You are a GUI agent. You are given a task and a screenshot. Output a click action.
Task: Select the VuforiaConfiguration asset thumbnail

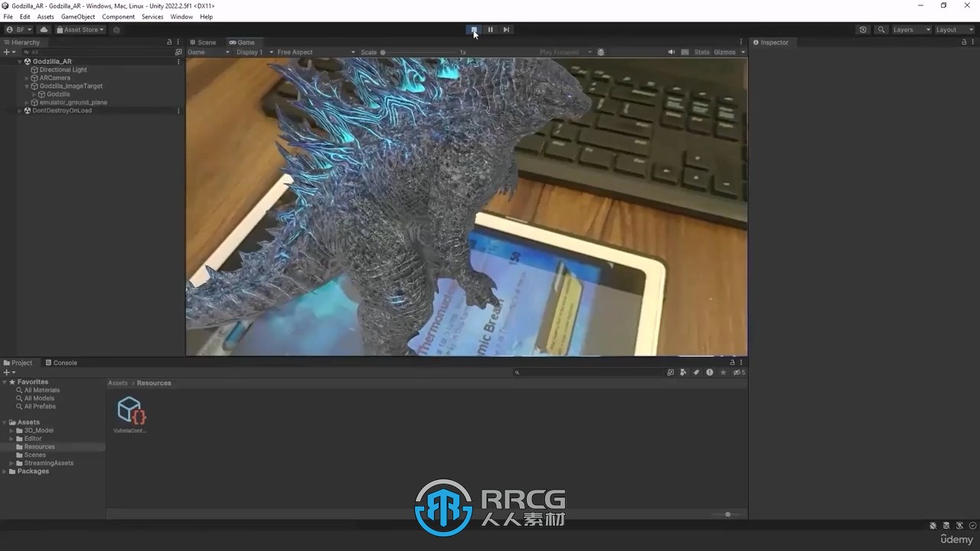[x=131, y=411]
